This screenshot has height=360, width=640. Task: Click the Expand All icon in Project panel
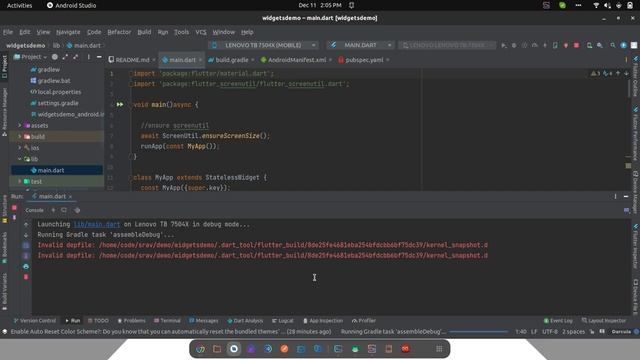65,57
